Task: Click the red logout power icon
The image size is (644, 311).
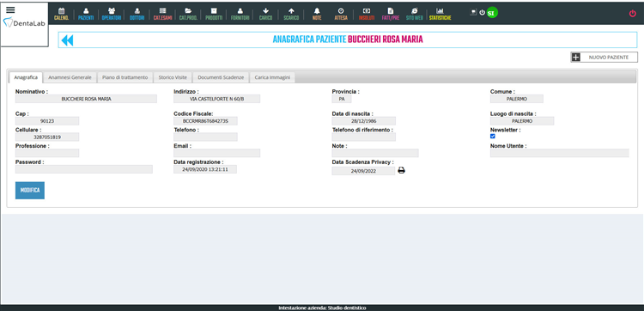Action: point(633,13)
